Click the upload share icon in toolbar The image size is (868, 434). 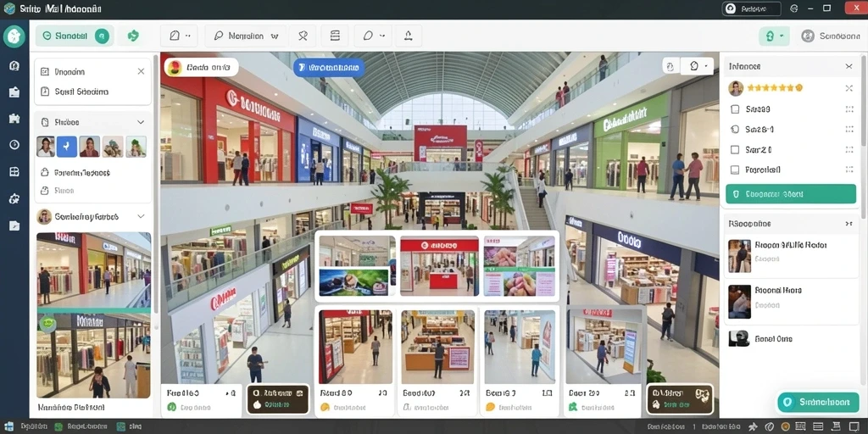click(409, 36)
